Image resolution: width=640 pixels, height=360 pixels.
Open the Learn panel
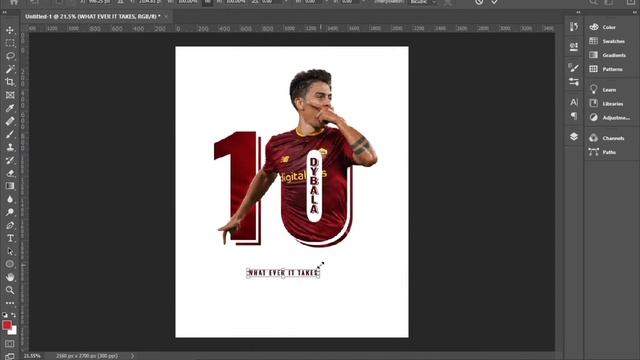click(x=602, y=89)
